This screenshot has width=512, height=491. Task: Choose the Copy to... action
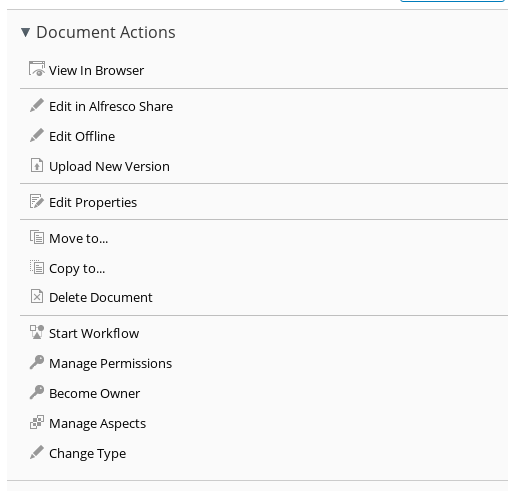click(x=77, y=269)
